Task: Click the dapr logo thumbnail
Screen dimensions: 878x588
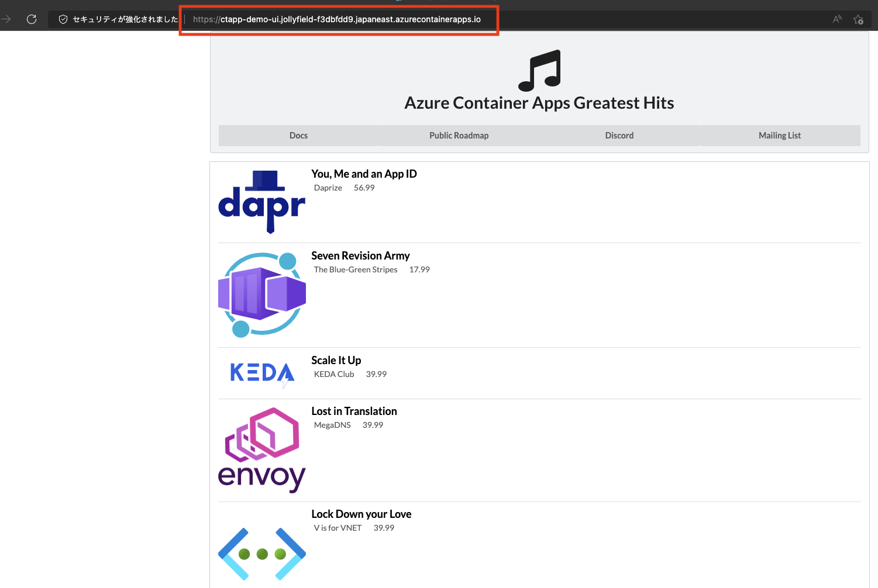Action: pos(262,202)
